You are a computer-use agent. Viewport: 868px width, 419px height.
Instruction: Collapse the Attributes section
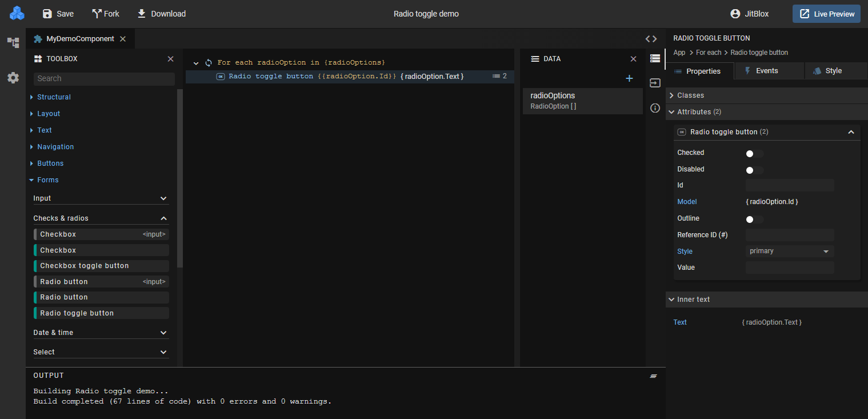tap(767, 112)
